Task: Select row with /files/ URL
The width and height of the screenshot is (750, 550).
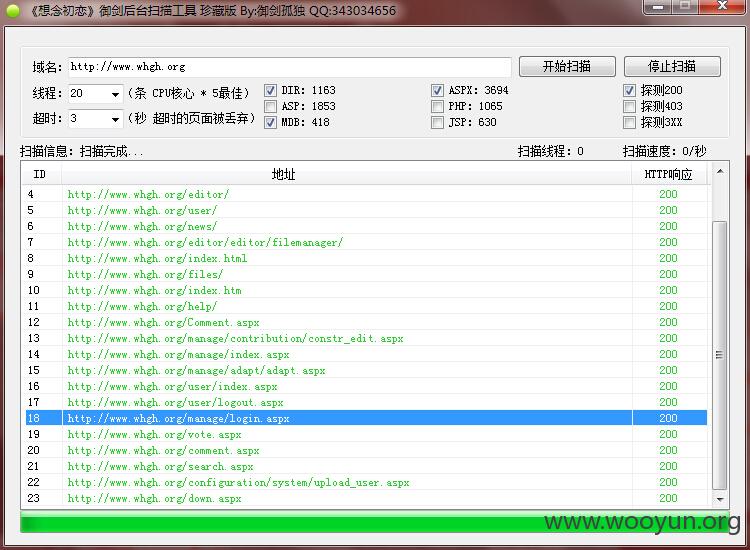Action: pyautogui.click(x=366, y=274)
